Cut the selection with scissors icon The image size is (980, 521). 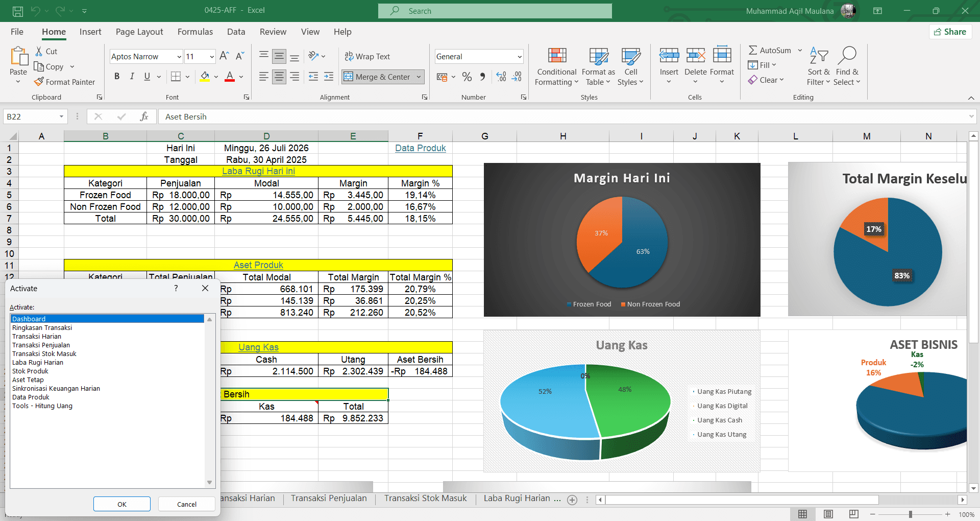click(x=39, y=51)
